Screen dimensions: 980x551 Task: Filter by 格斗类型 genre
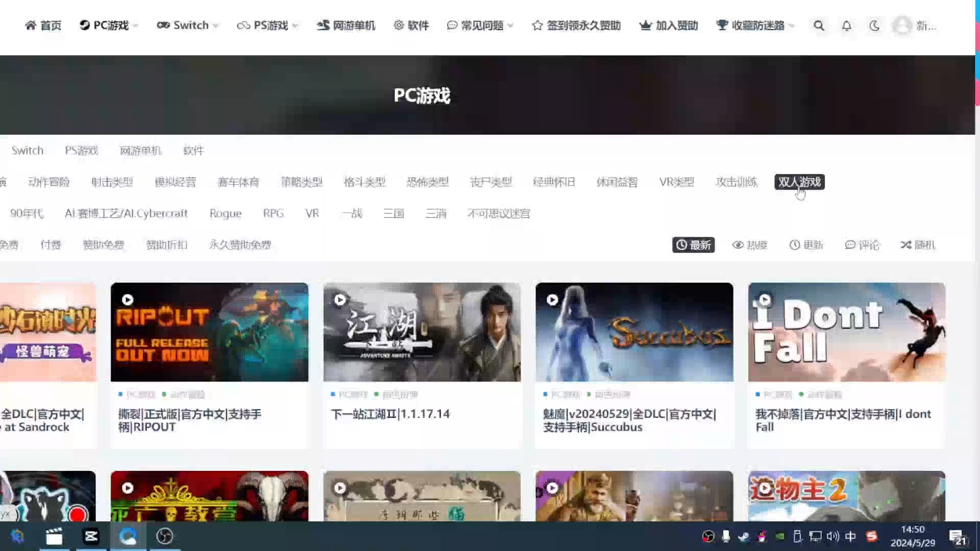coord(364,182)
